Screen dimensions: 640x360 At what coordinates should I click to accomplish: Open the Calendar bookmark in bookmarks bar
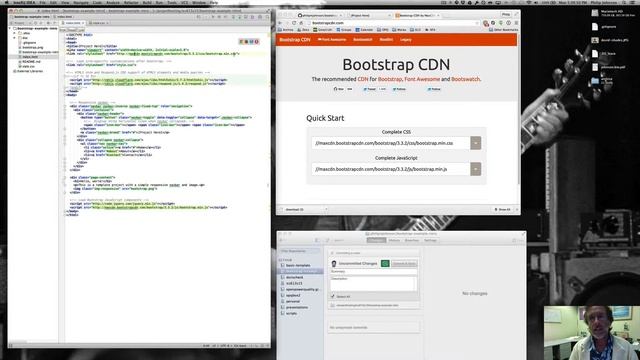pos(364,30)
